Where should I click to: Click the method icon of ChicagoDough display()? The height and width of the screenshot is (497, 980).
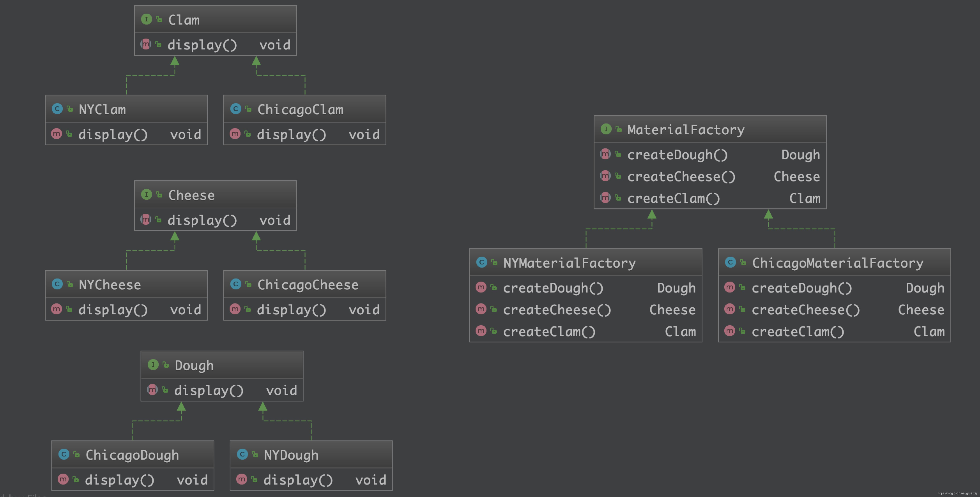click(x=63, y=479)
